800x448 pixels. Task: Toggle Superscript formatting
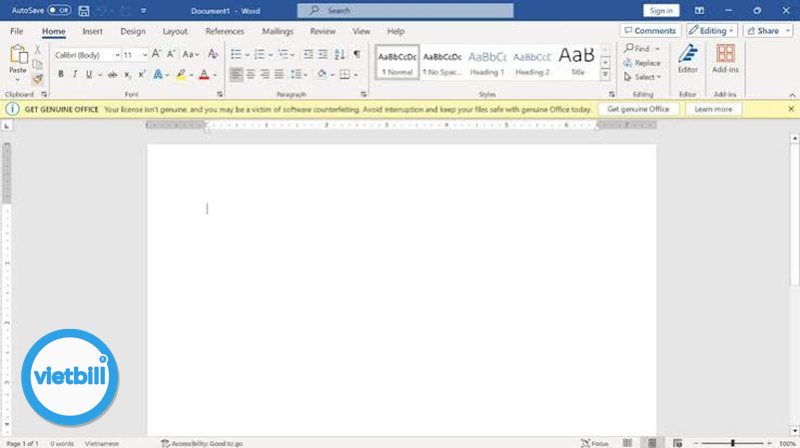142,74
